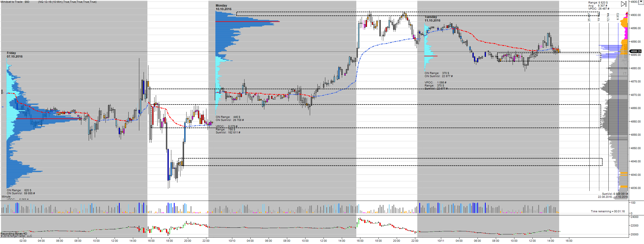The image size is (644, 244).
Task: Click the 10/10 date label on the time axis
Action: 232,241
